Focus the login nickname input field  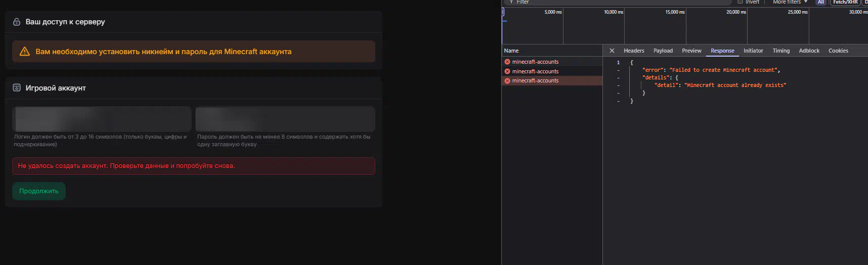point(102,119)
